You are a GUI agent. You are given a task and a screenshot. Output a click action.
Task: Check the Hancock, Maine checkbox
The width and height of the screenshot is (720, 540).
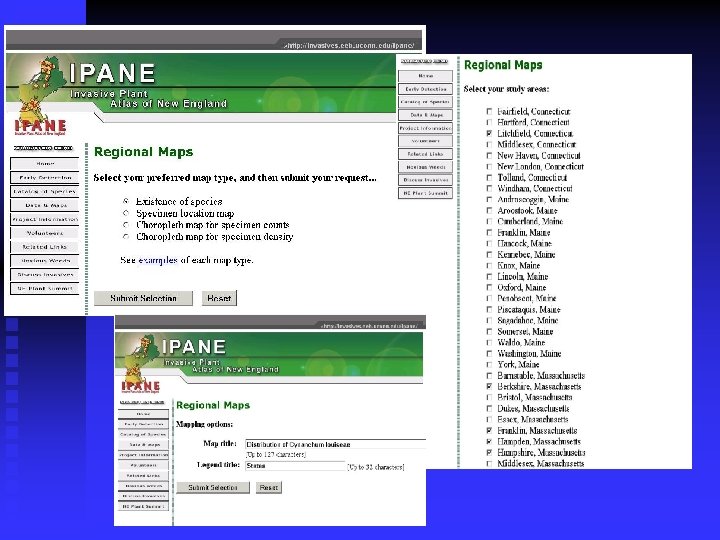tap(489, 243)
